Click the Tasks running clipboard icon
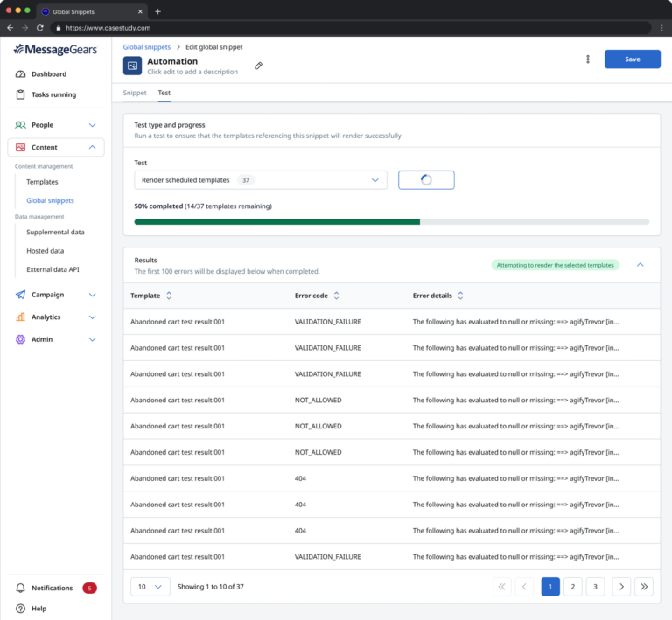Screen dimensions: 672x620 coord(21,94)
